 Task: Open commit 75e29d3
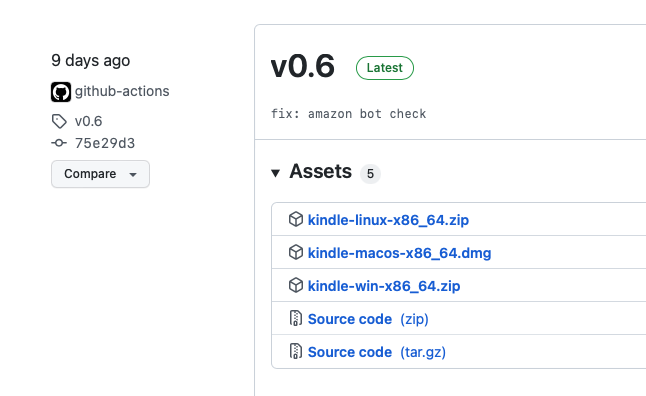click(105, 143)
